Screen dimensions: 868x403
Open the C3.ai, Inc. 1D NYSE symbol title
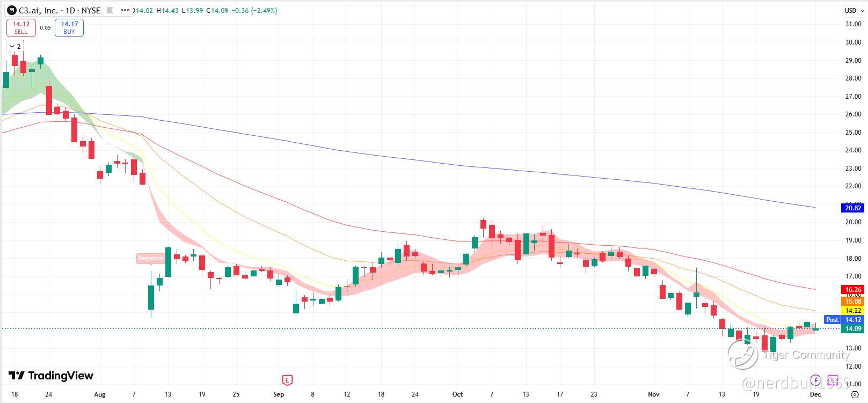tap(59, 11)
